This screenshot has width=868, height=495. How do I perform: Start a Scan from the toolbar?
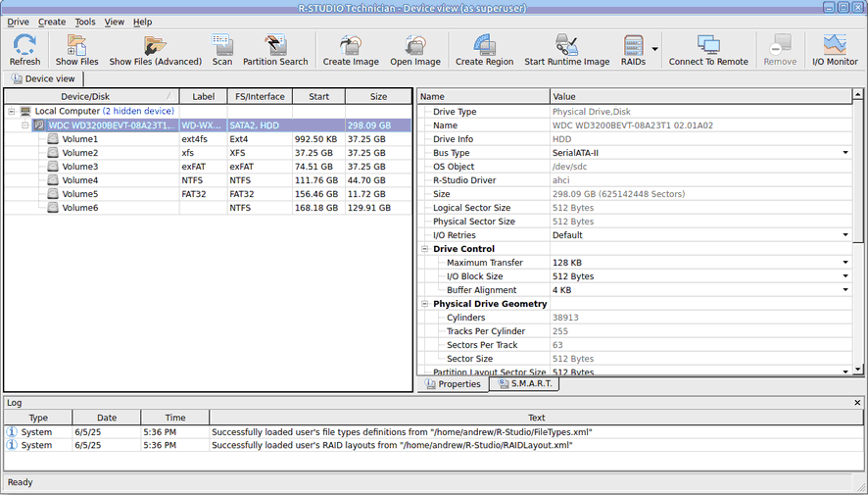point(222,49)
